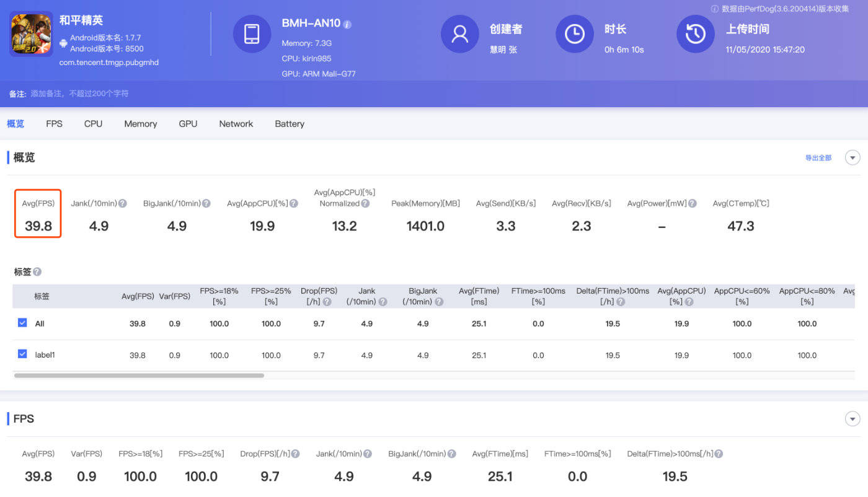
Task: Uncheck the label1 row checkbox
Action: coord(22,354)
